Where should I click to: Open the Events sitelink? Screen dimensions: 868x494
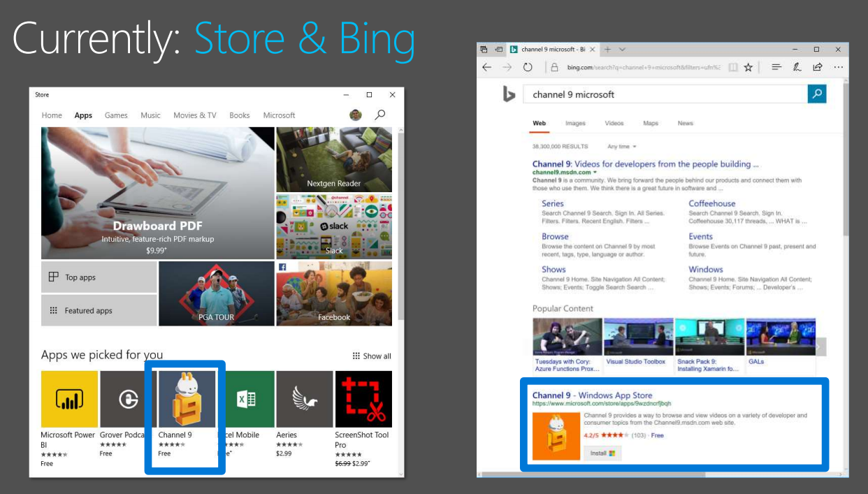point(701,236)
